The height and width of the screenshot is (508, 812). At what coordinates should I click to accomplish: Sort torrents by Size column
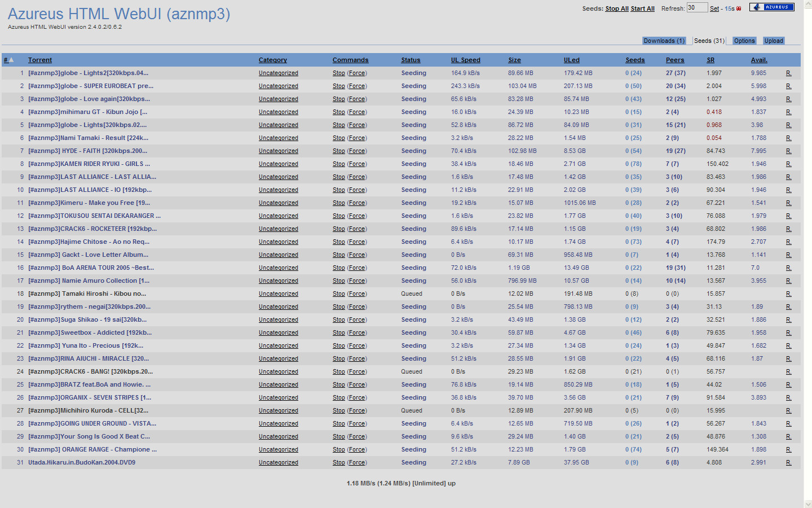(x=514, y=60)
